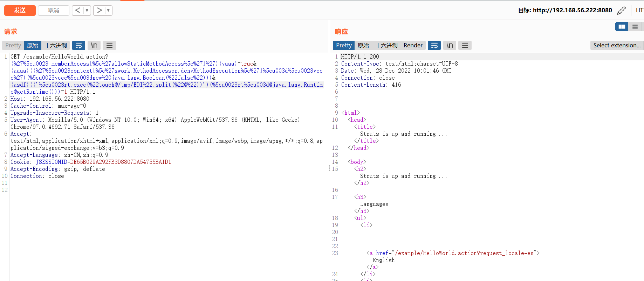Edit target with the pencil icon
644x281 pixels.
[621, 11]
